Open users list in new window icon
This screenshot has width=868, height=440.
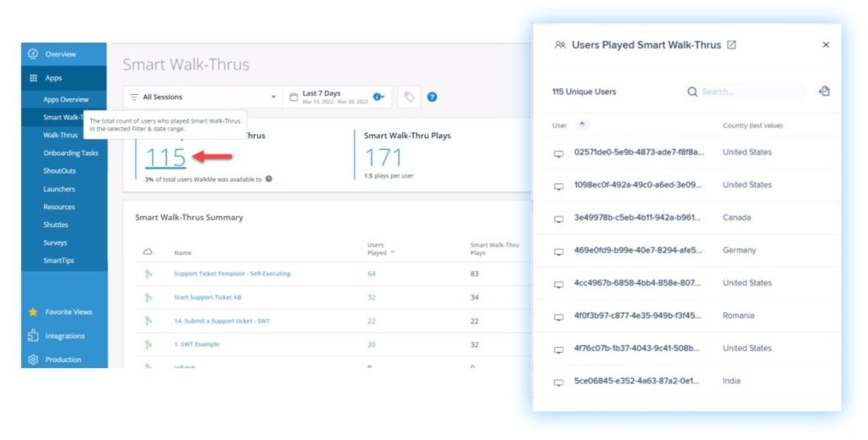click(731, 45)
